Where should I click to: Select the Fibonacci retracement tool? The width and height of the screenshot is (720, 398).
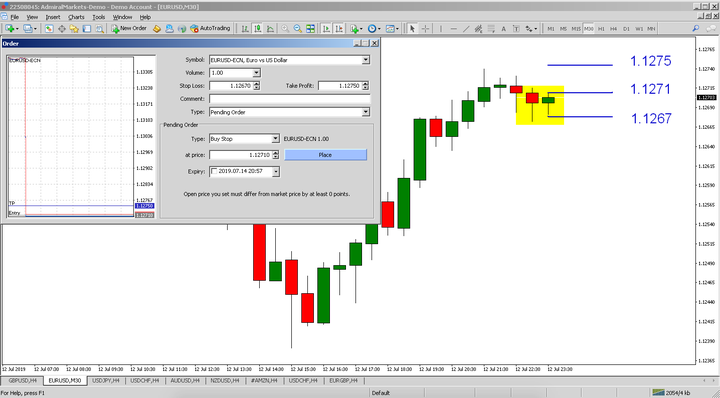(x=491, y=28)
